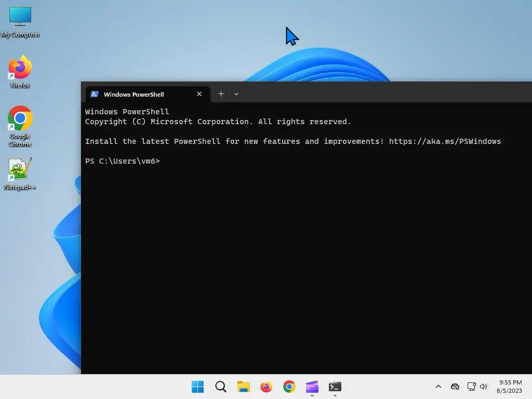532x399 pixels.
Task: Click the PS C:\Users\vm6> prompt line
Action: tap(122, 161)
